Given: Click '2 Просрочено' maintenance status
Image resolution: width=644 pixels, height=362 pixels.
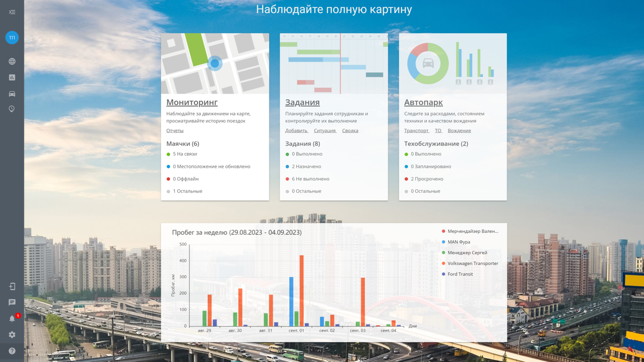Looking at the screenshot, I should point(424,179).
